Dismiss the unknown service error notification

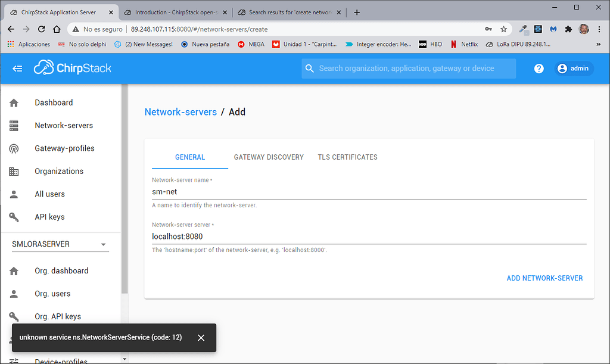tap(201, 337)
